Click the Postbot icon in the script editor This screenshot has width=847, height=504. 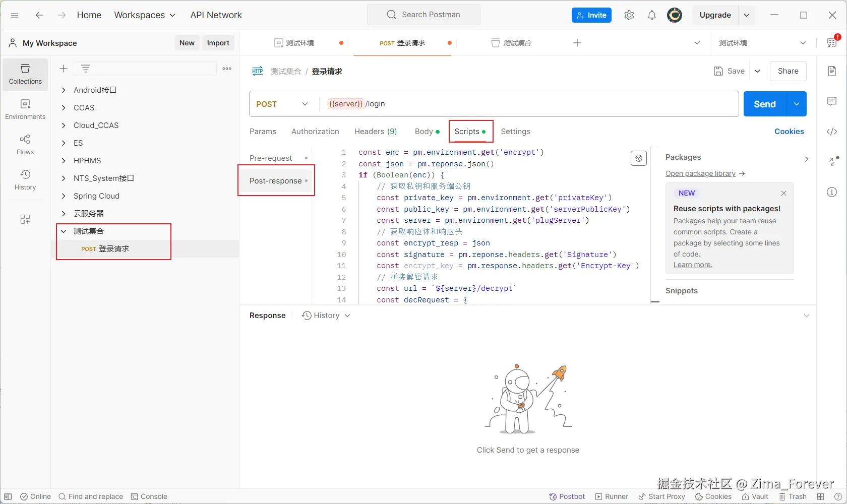(x=639, y=158)
